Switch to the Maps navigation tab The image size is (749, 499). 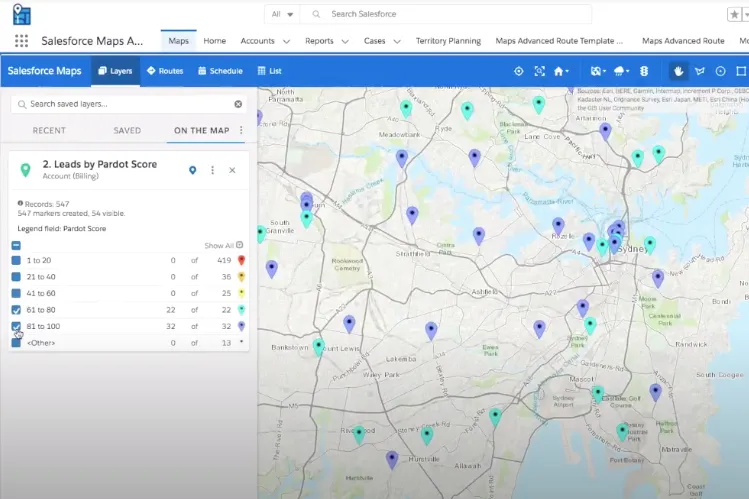[x=179, y=41]
